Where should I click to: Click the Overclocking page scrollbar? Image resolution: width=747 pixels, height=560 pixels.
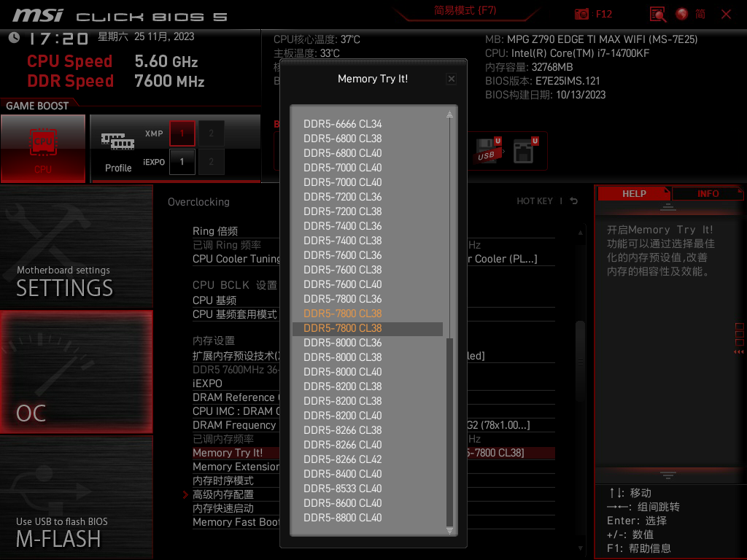click(x=580, y=362)
